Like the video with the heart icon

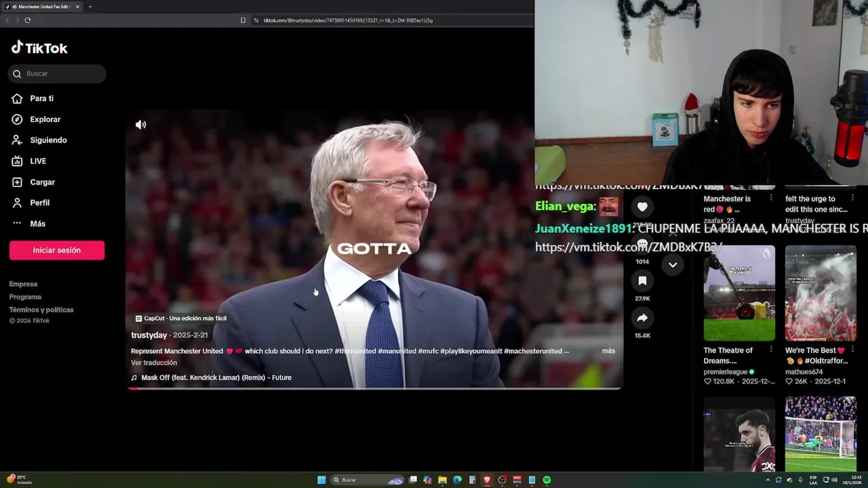pos(642,207)
